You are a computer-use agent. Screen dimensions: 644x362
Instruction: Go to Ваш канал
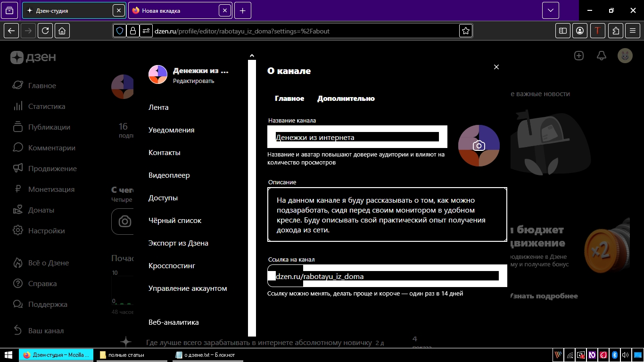38,331
